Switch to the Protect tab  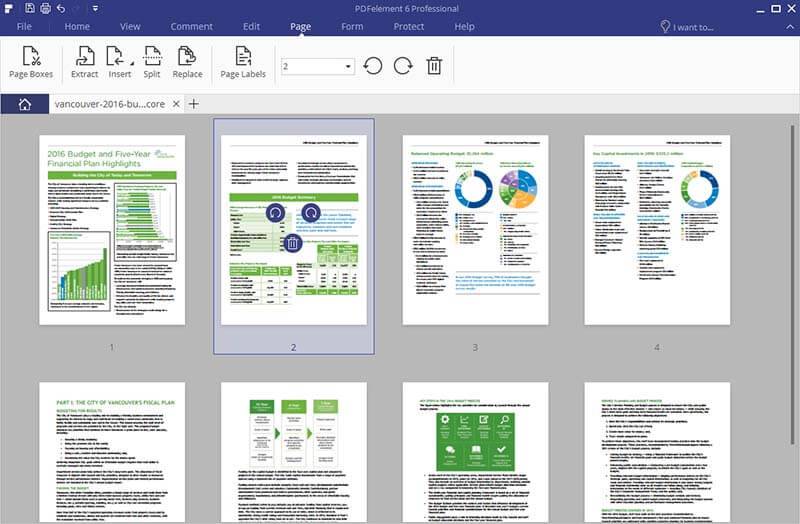408,26
